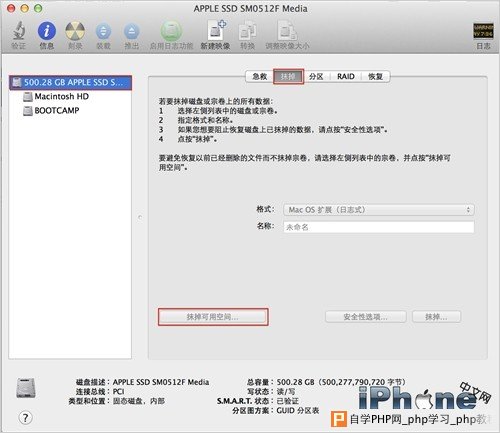The height and width of the screenshot is (433, 500).
Task: Click Erase Free Space (抹掉可用空间) button
Action: (213, 317)
